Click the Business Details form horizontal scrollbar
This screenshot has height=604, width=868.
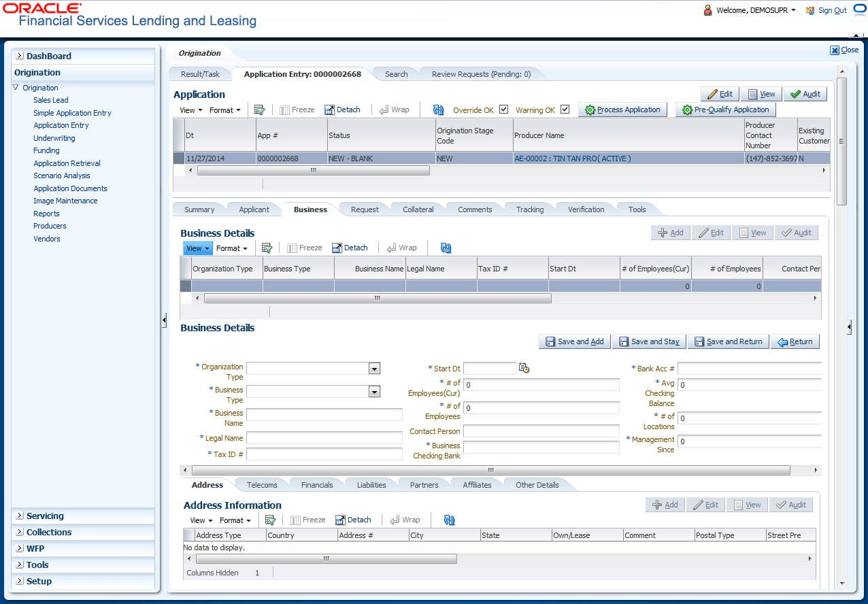(x=490, y=470)
